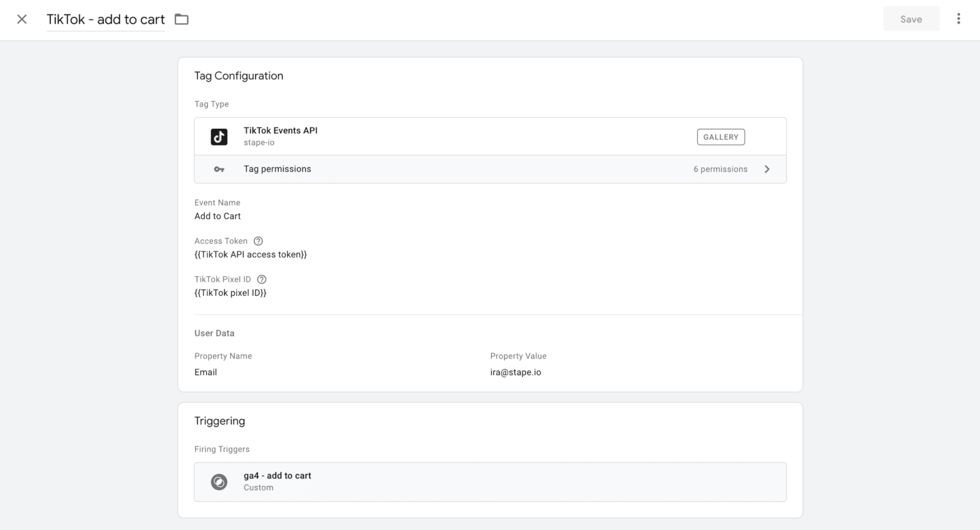Expand permissions with the chevron arrow
Image resolution: width=980 pixels, height=530 pixels.
[767, 169]
